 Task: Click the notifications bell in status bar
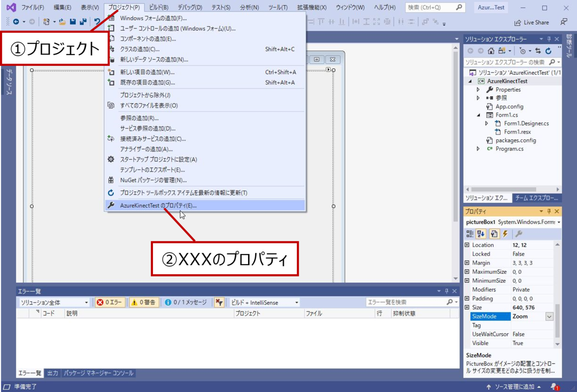tap(554, 387)
